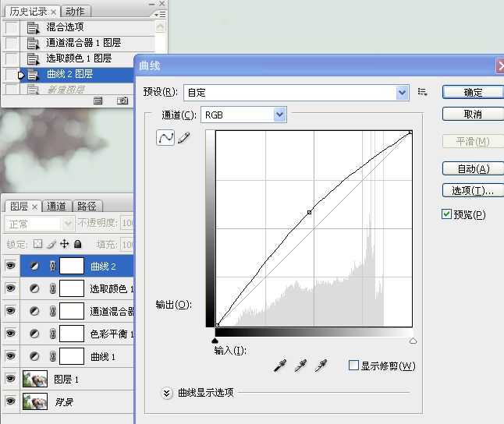Pick the black point eyedropper
Viewport: 504px width, 424px height.
280,366
